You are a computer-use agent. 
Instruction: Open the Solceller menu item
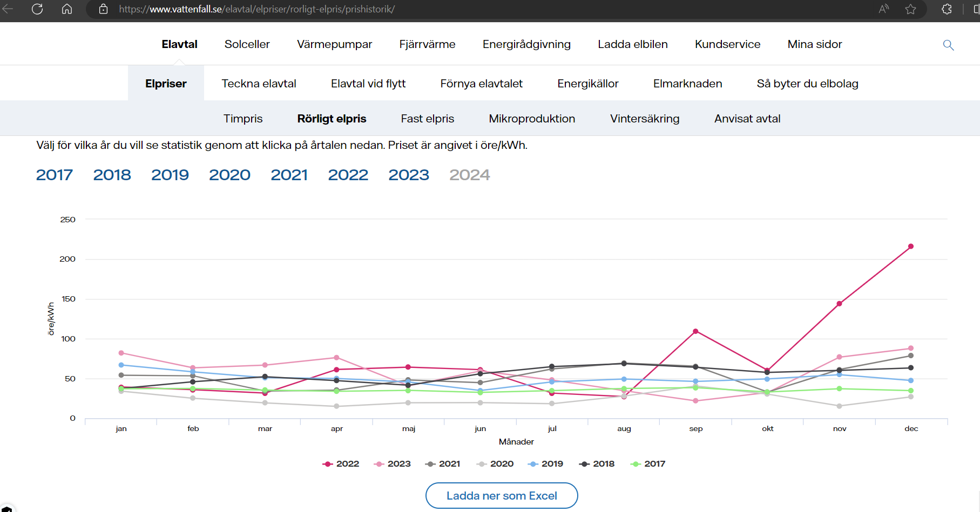247,44
